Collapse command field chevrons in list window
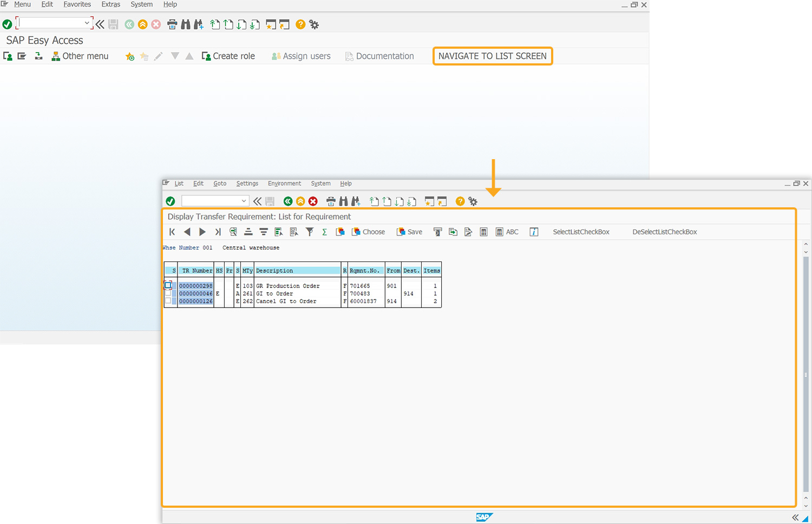 [258, 201]
